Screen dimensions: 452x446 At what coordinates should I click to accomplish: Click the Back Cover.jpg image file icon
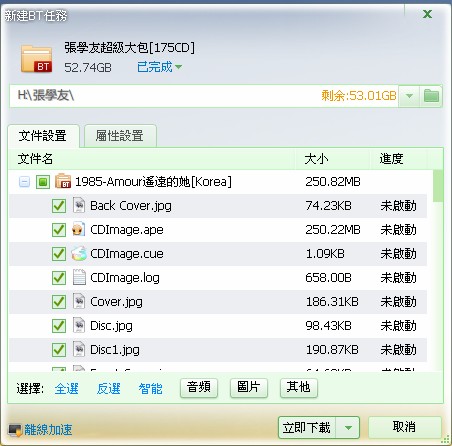tap(79, 205)
